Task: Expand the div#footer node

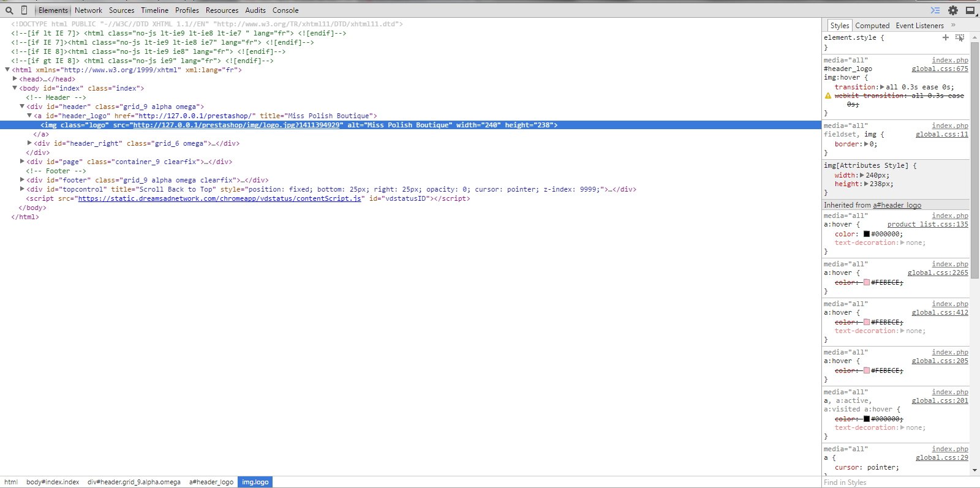Action: (22, 180)
